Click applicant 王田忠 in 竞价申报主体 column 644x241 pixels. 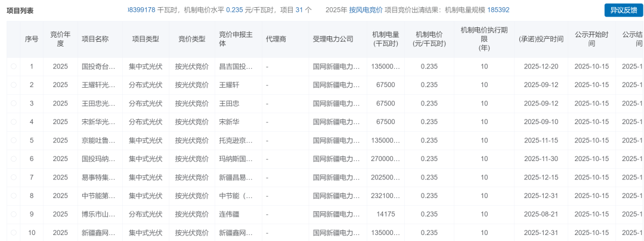coord(229,103)
